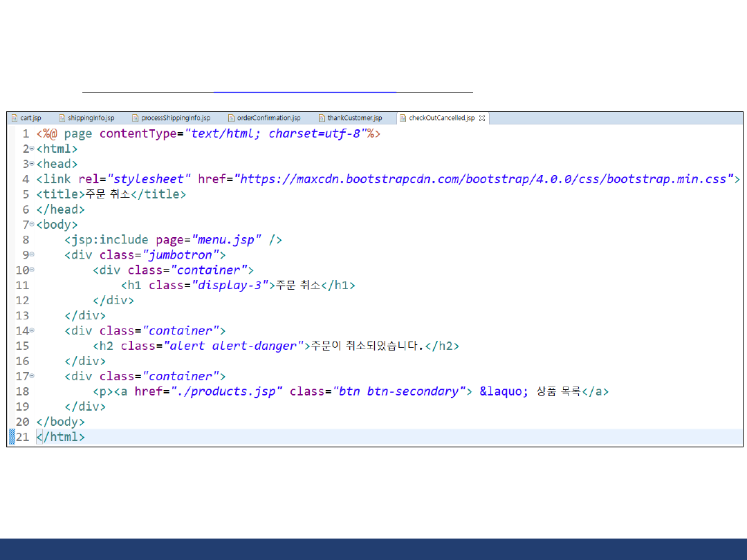
Task: Fold the container div on line 14
Action: pos(32,331)
